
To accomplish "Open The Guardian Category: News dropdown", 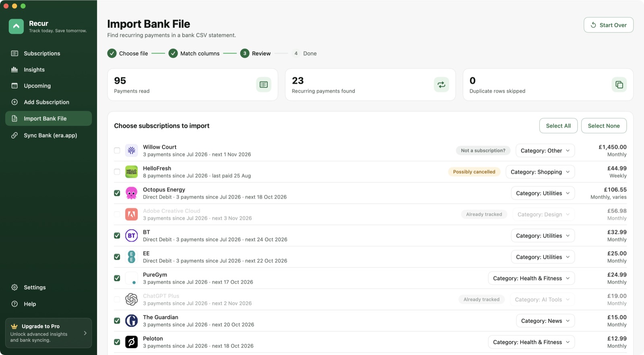I will click(545, 321).
